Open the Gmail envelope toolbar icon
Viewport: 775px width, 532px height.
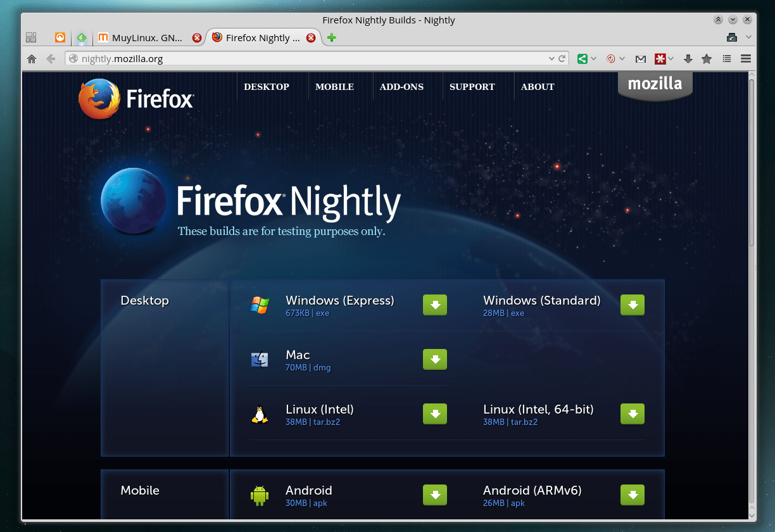tap(641, 59)
